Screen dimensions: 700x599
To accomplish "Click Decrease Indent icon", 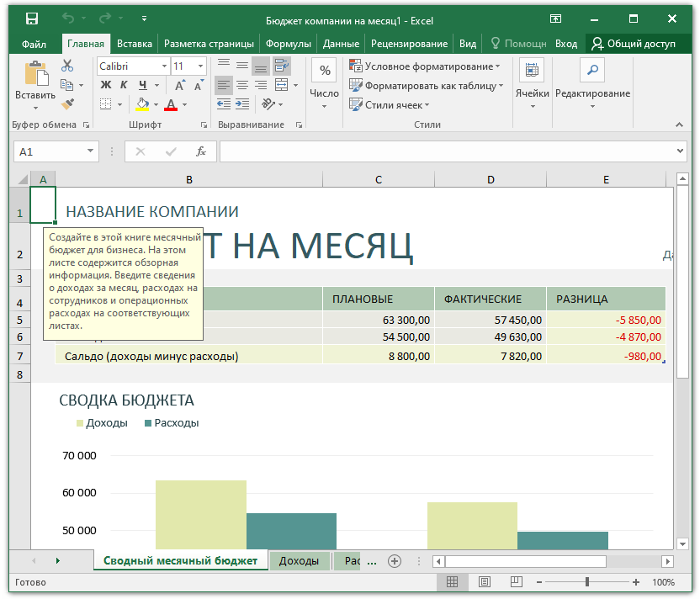I will (224, 104).
